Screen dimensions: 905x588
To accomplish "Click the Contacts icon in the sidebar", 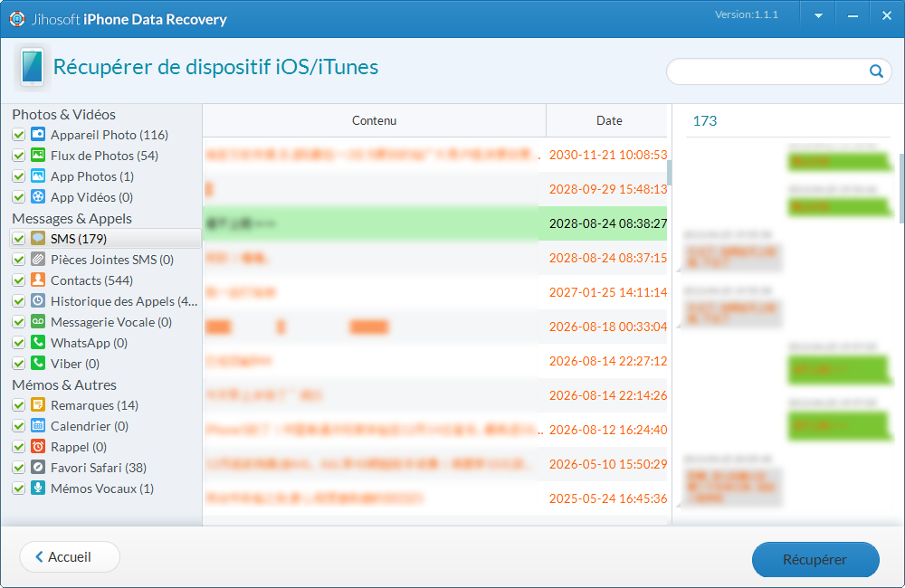I will [x=37, y=280].
